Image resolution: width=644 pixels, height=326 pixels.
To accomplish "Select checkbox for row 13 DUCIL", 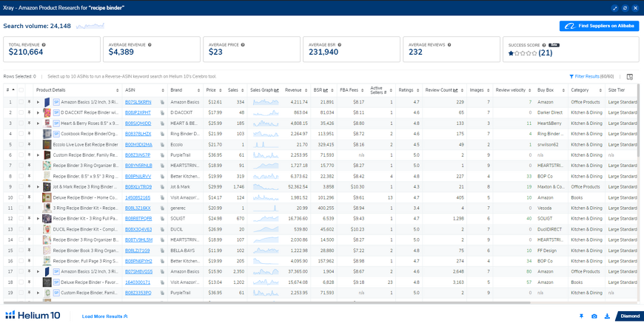I will tap(21, 230).
